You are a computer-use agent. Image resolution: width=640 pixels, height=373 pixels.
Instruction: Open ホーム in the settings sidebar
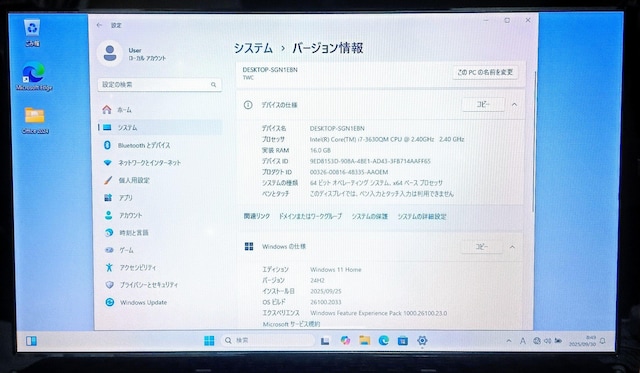[160, 110]
